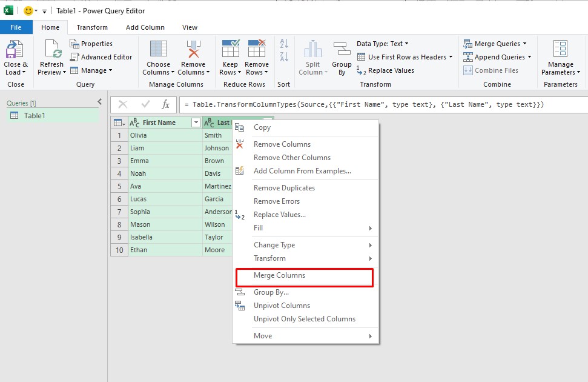Click the Manage Parameters icon
The height and width of the screenshot is (382, 588).
click(560, 50)
